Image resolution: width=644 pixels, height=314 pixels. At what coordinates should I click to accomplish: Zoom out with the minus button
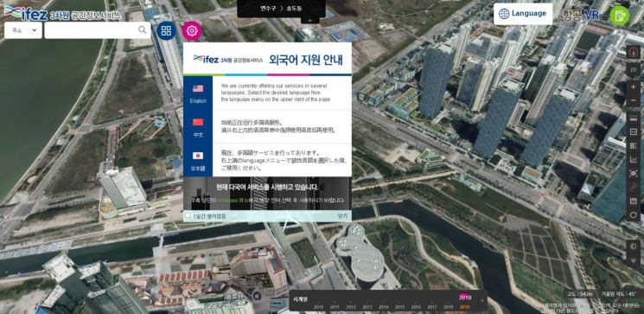(633, 100)
